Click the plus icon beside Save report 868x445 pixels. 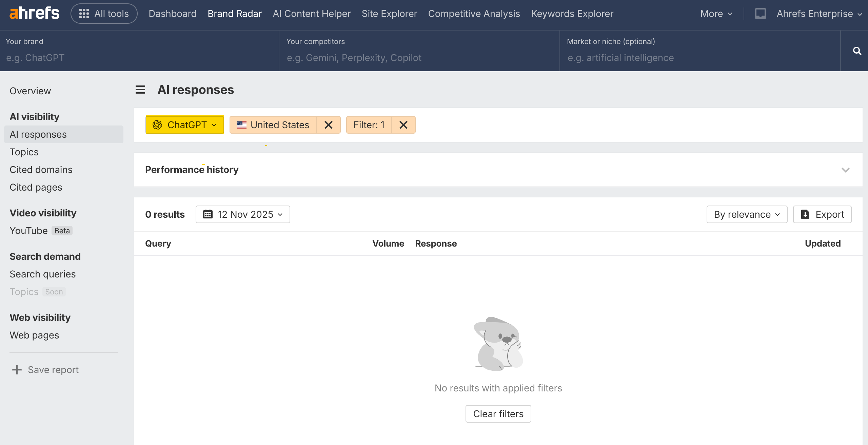pyautogui.click(x=17, y=370)
